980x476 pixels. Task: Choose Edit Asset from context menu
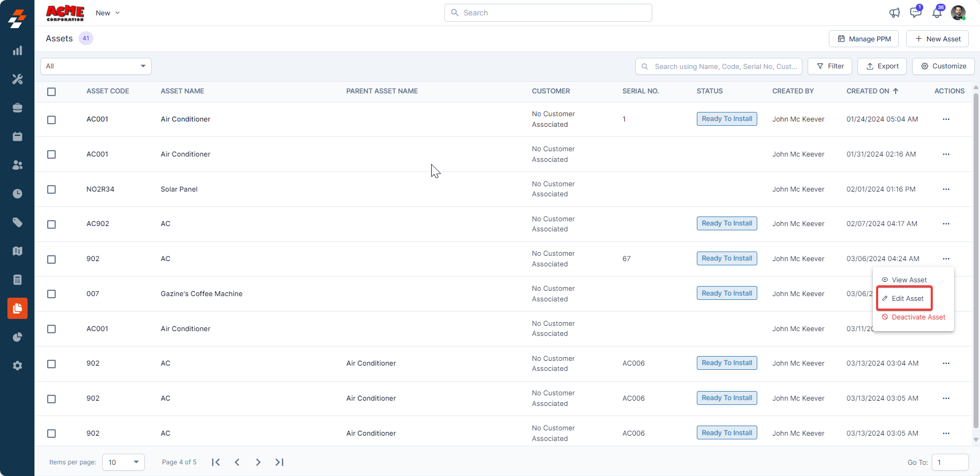(x=907, y=299)
